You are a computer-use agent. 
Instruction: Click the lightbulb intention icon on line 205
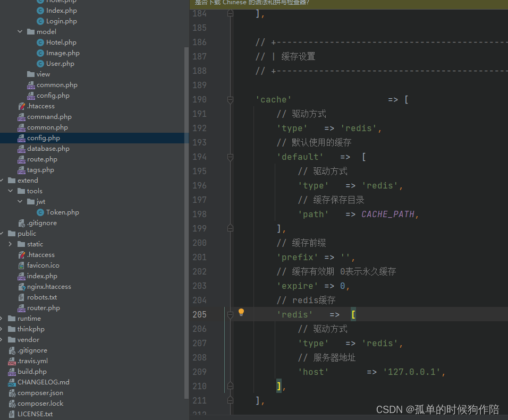[242, 312]
